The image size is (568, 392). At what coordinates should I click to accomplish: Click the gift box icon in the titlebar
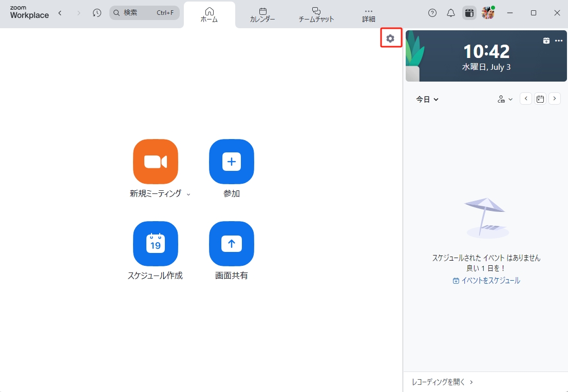tap(469, 13)
